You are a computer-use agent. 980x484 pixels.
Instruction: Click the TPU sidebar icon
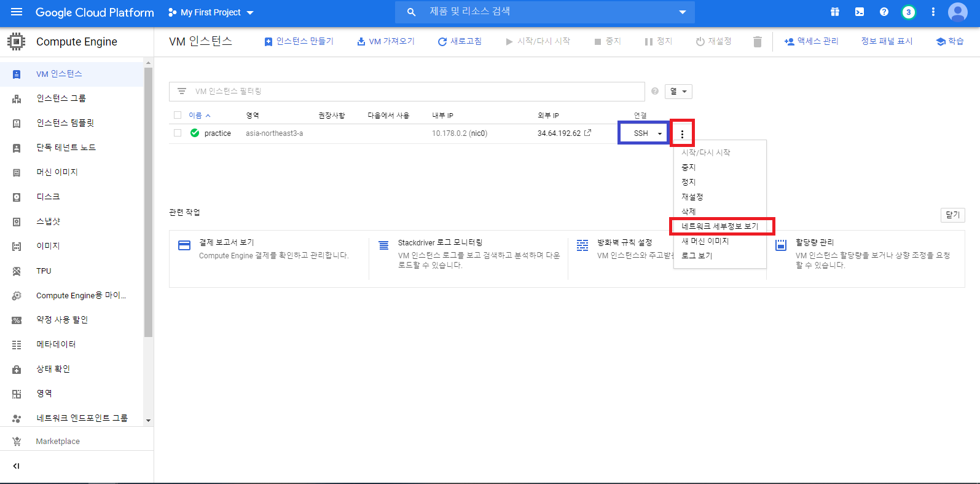[17, 271]
